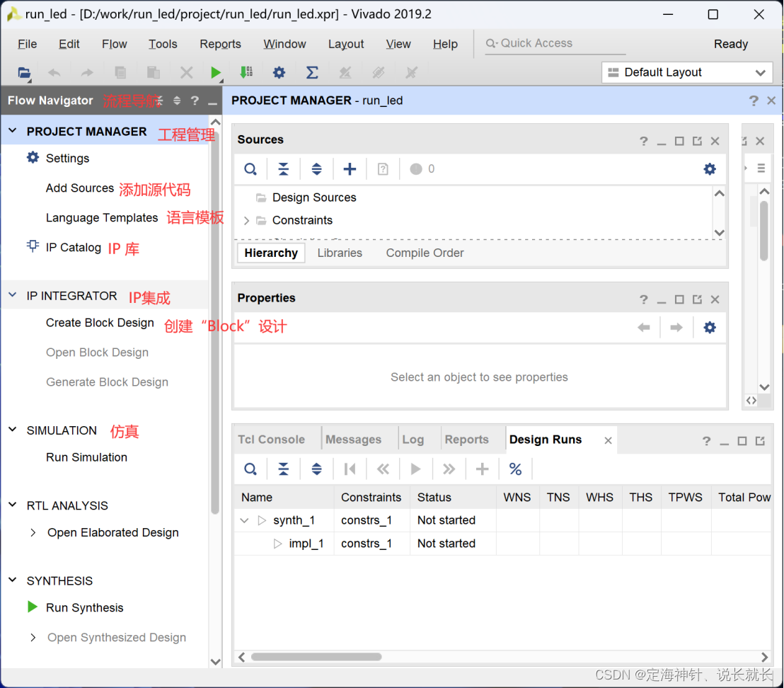Click missing-sources count indicator showing 0

point(422,169)
